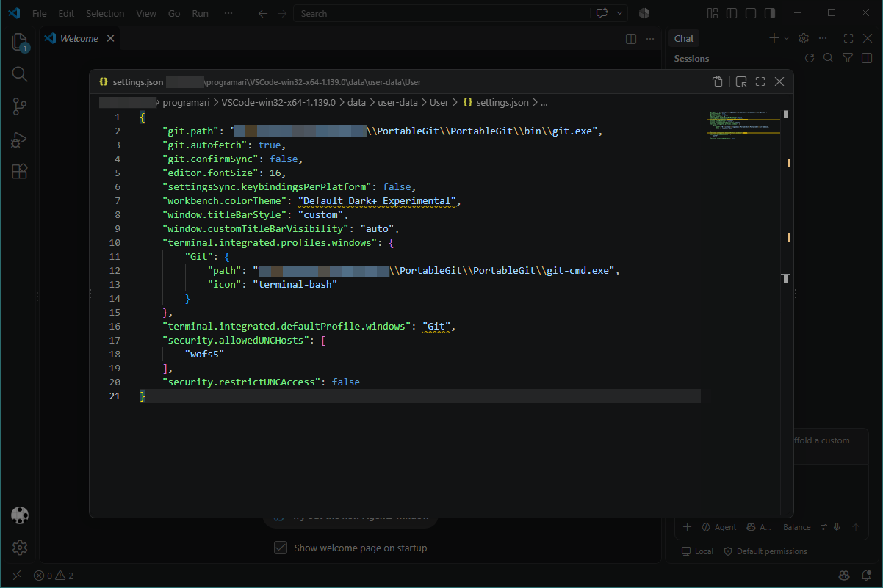Maximize the Chat panel
The image size is (883, 588).
pos(848,38)
